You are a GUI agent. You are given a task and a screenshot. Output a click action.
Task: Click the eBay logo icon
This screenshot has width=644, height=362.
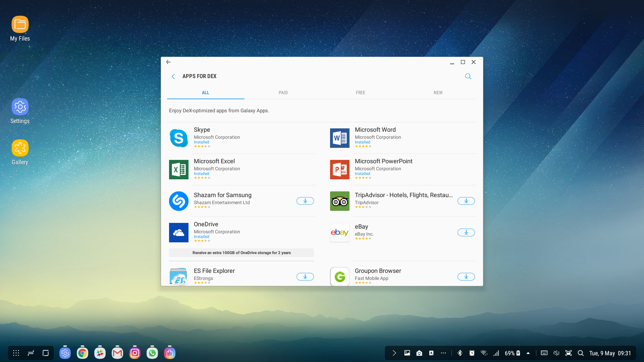[340, 233]
